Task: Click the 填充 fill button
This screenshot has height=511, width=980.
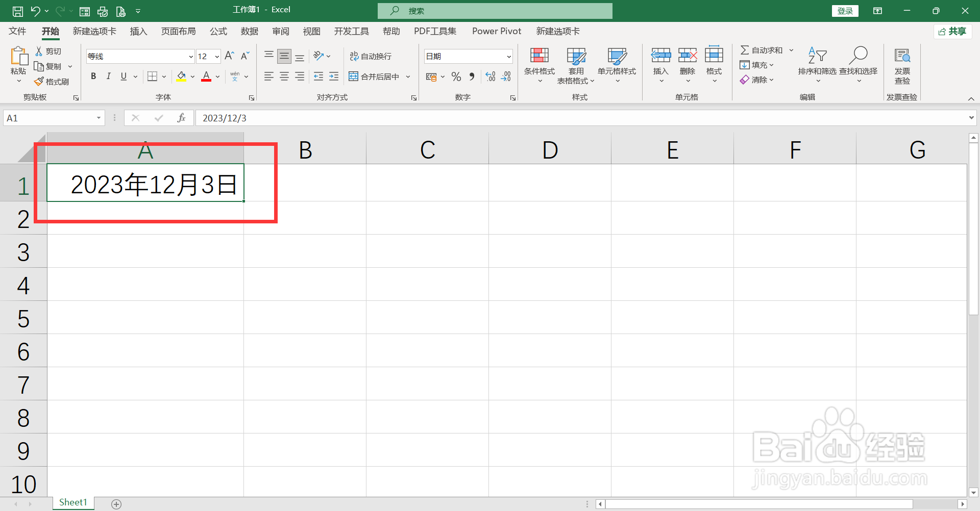Action: pyautogui.click(x=757, y=65)
